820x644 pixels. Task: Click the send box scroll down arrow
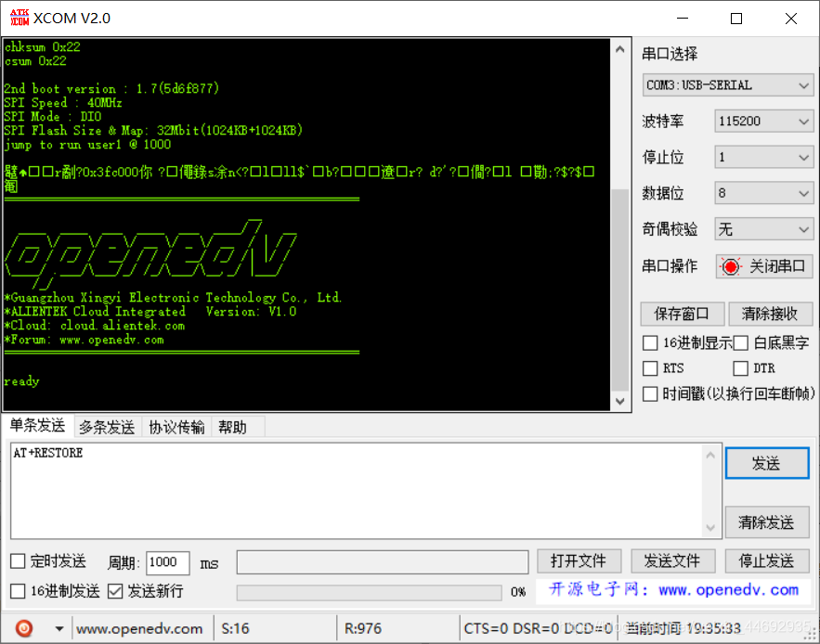click(x=710, y=527)
